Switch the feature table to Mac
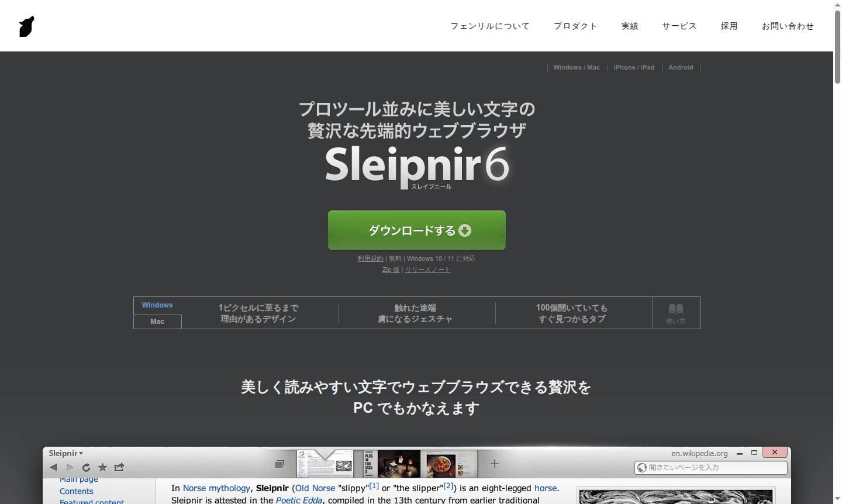This screenshot has height=504, width=842. click(157, 321)
